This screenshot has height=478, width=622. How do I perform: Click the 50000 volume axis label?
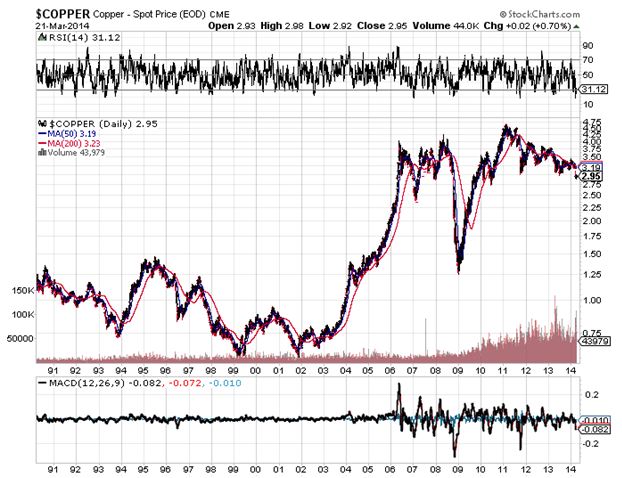21,339
